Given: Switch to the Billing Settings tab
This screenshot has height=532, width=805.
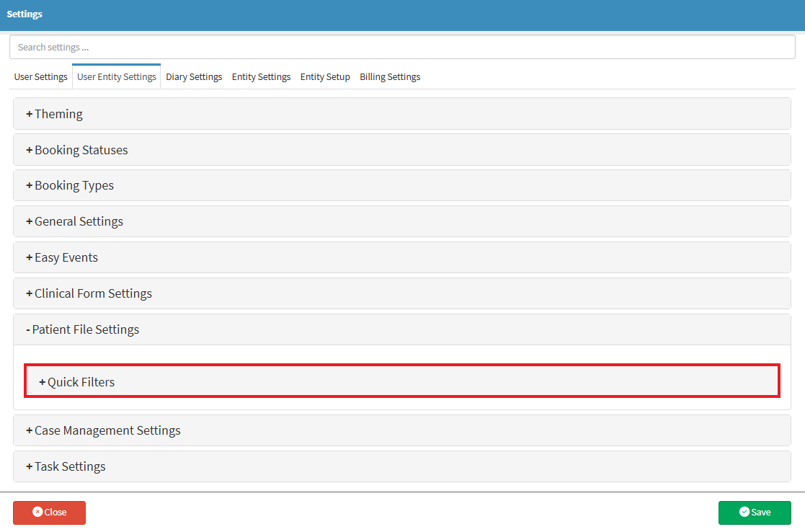Looking at the screenshot, I should [x=390, y=77].
